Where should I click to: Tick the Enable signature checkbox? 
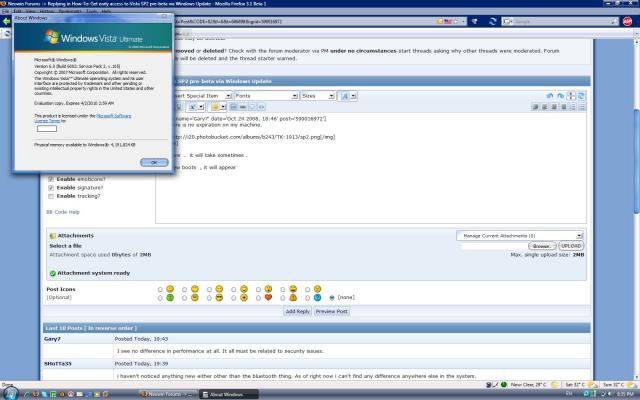(x=51, y=188)
